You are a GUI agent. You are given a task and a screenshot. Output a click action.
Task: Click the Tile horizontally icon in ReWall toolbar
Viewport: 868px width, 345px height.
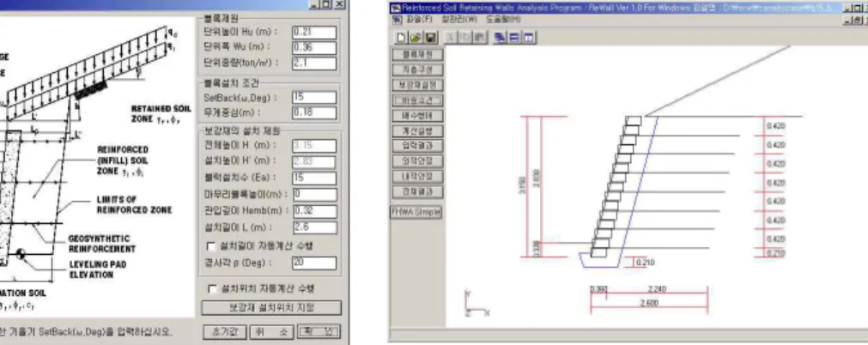pos(514,38)
